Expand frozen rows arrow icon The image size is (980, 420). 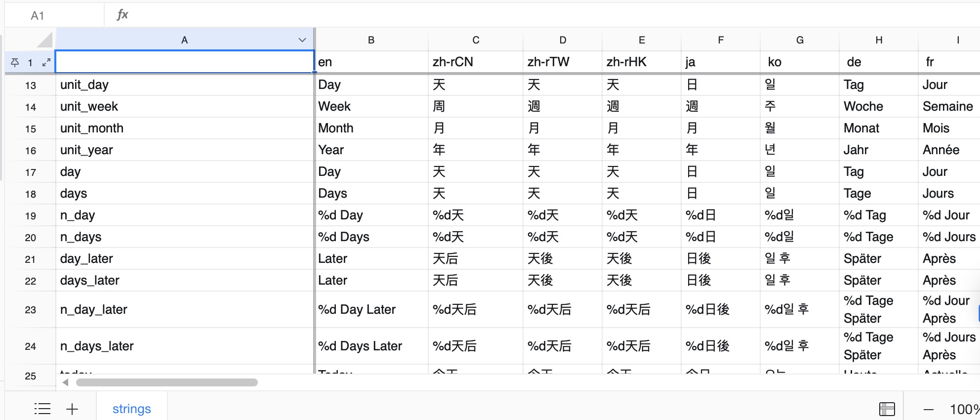46,62
